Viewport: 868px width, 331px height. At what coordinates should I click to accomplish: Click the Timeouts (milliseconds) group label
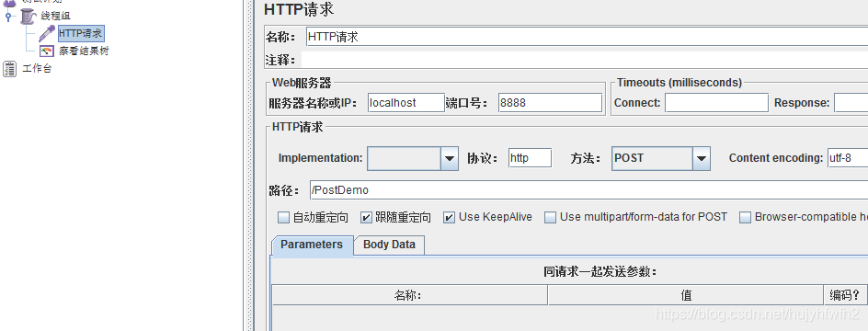point(680,83)
